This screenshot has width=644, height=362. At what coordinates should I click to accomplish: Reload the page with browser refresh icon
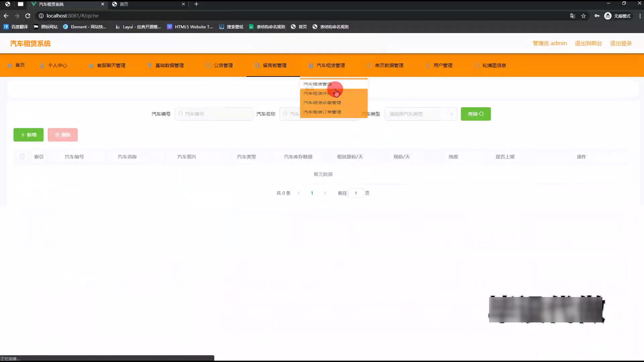tap(28, 16)
